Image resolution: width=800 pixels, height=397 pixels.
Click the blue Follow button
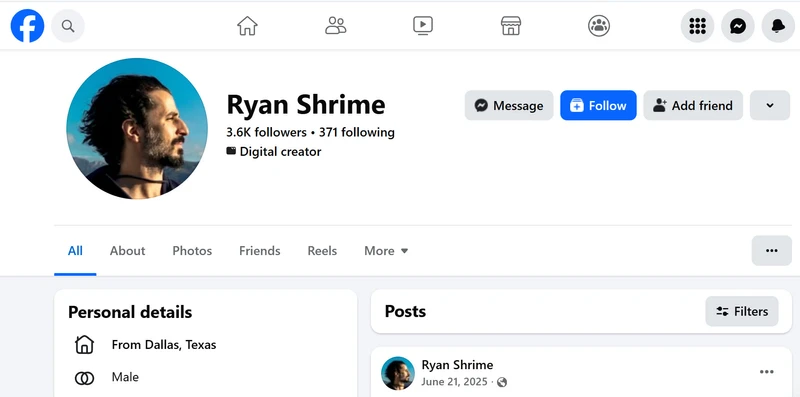598,106
